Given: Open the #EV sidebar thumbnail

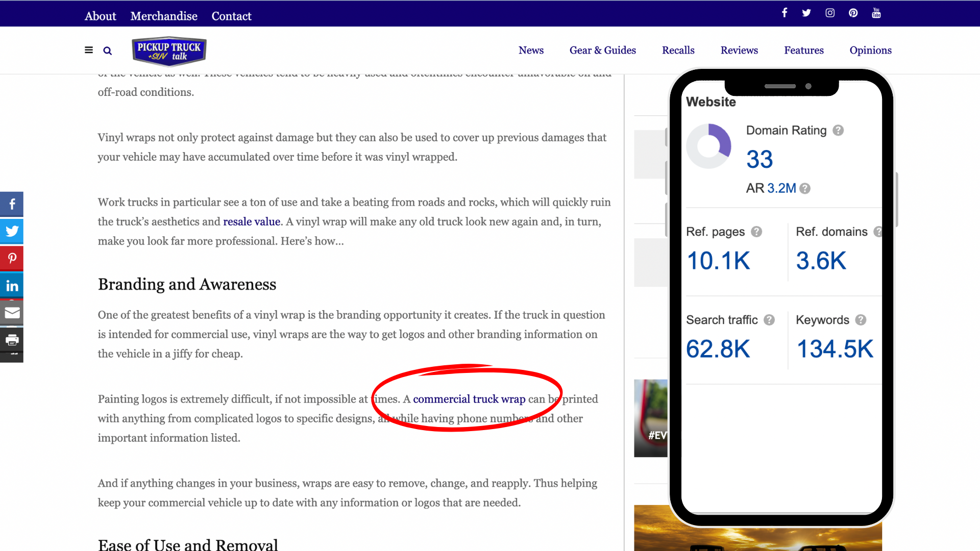Looking at the screenshot, I should point(651,418).
